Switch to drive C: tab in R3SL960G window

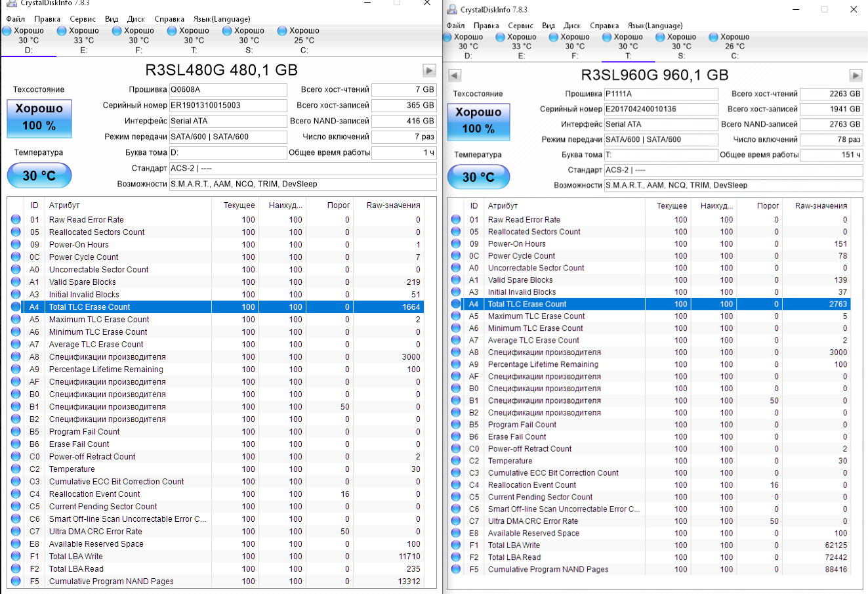point(735,46)
